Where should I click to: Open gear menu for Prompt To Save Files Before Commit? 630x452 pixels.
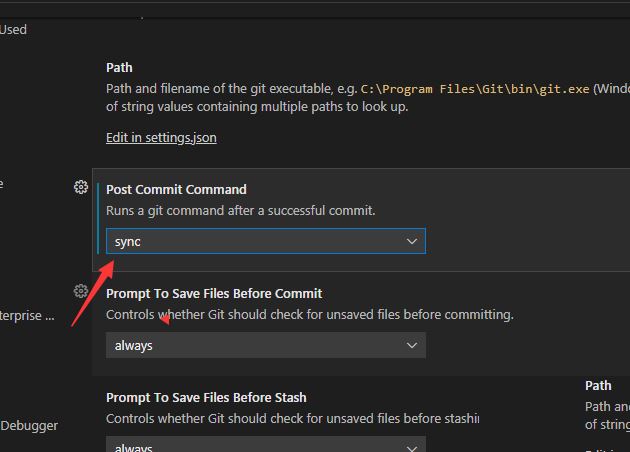click(81, 291)
